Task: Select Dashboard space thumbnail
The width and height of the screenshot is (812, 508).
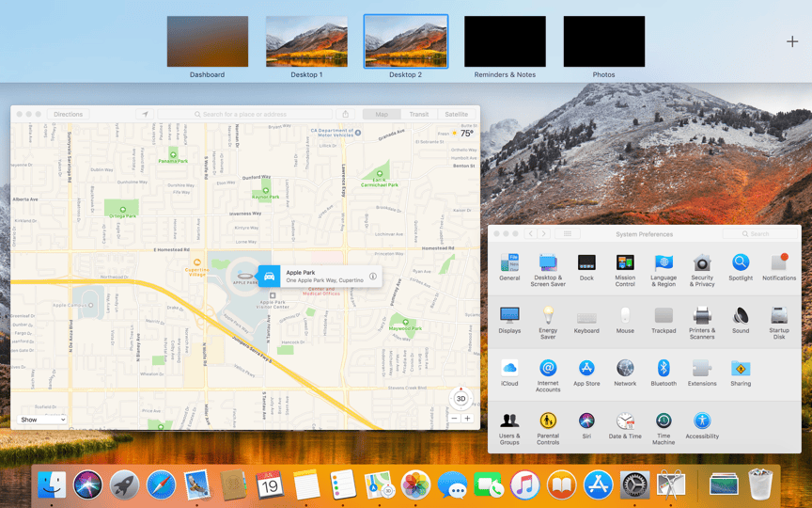Action: (207, 41)
